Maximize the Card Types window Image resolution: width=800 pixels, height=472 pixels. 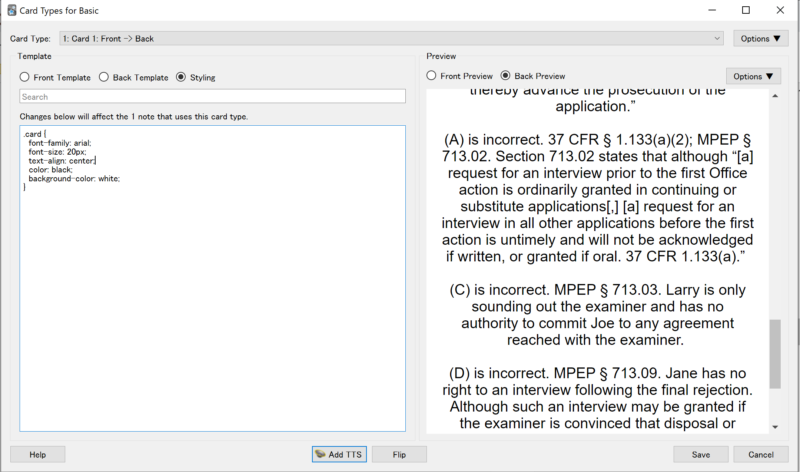tap(745, 10)
